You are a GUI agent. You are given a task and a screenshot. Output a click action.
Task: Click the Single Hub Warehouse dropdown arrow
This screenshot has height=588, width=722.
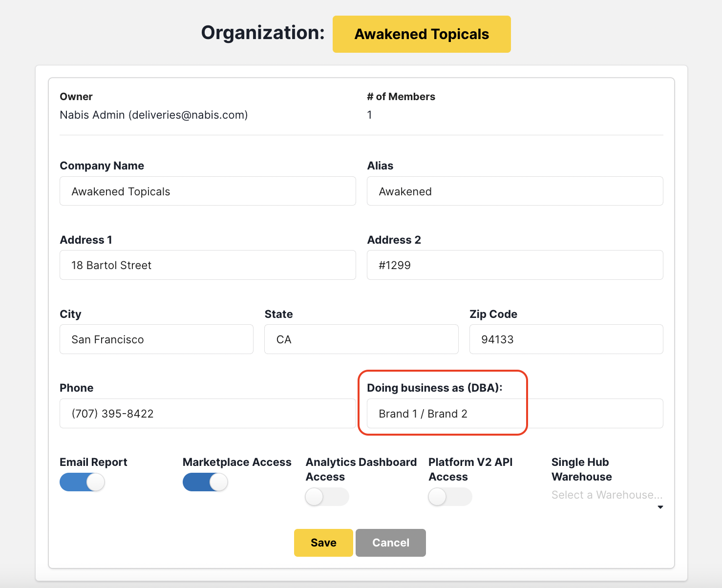coord(660,507)
